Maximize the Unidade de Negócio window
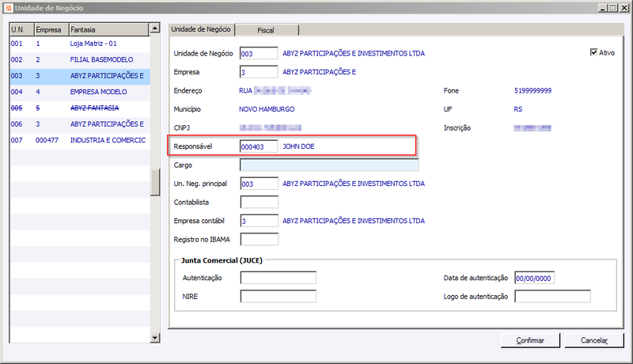Image resolution: width=633 pixels, height=364 pixels. click(x=612, y=8)
